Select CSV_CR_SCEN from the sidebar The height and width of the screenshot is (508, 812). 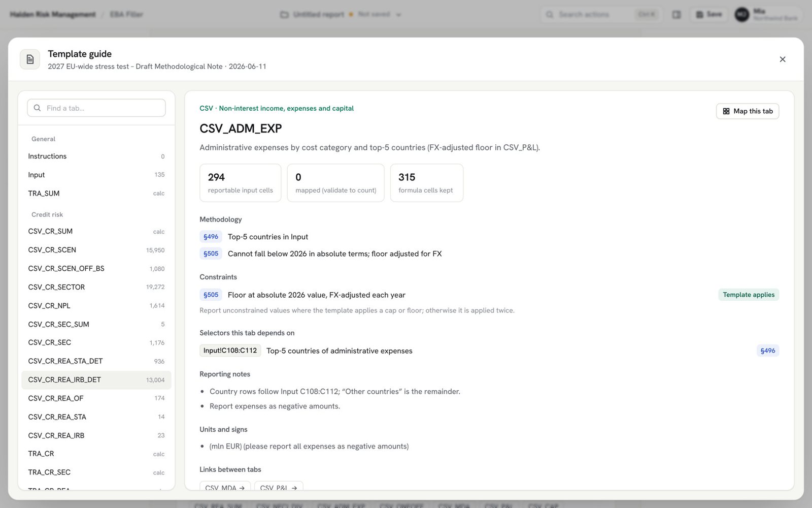(96, 250)
